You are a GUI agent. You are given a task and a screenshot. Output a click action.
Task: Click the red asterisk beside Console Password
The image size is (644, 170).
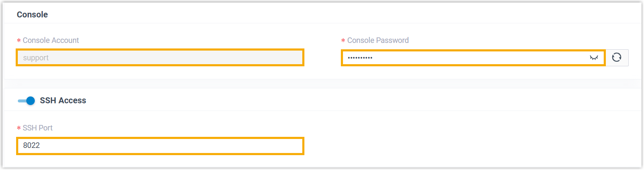343,41
